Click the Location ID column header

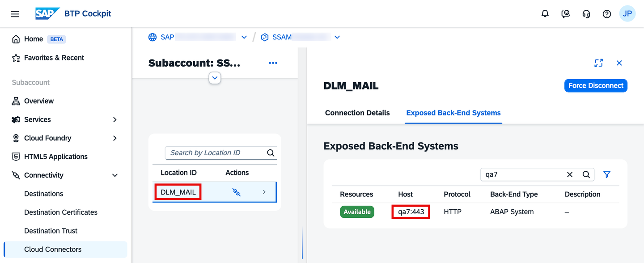tap(178, 173)
